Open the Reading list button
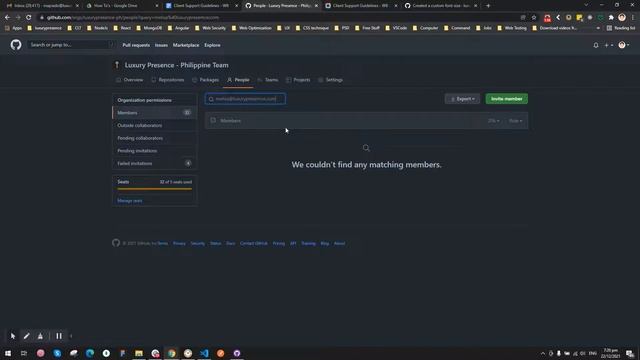This screenshot has width=640, height=360. click(x=620, y=28)
